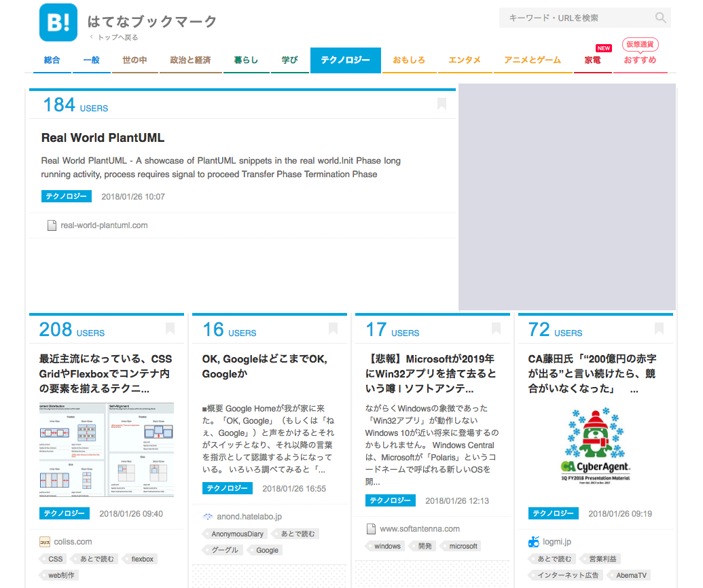Image resolution: width=703 pixels, height=588 pixels.
Task: Select the web制作 tag
Action: (x=60, y=575)
